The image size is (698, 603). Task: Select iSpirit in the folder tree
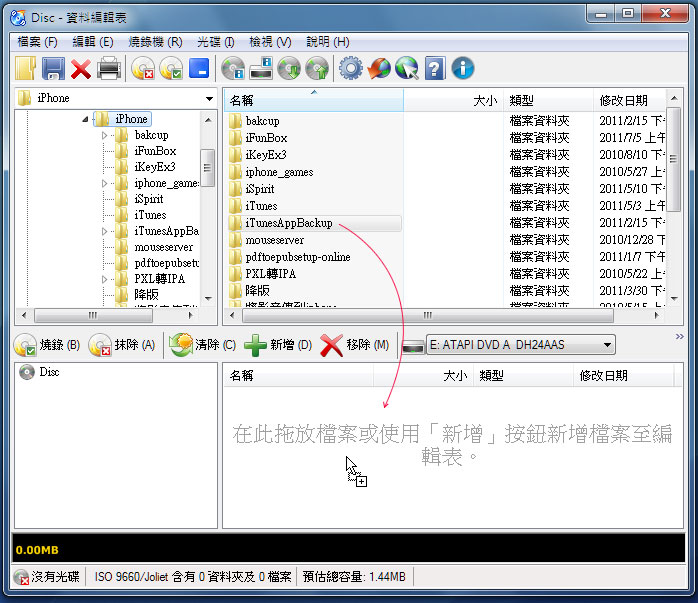pyautogui.click(x=149, y=199)
